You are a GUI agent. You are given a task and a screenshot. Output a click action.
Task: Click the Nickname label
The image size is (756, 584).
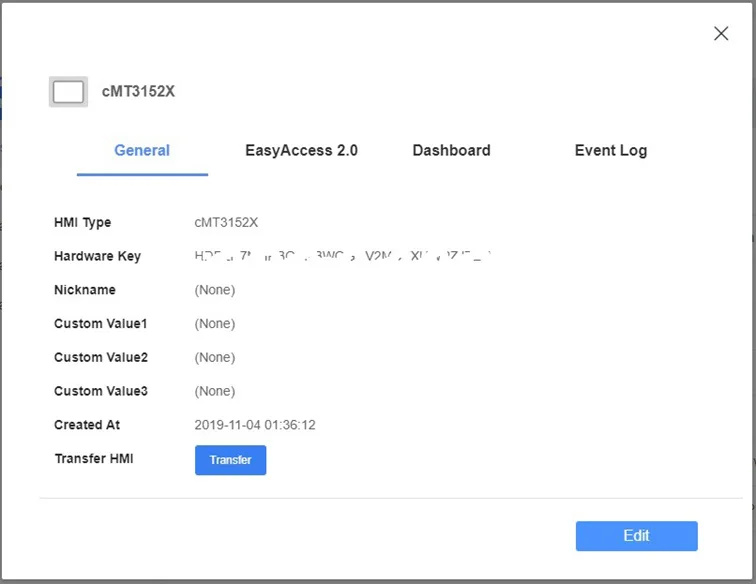point(85,290)
